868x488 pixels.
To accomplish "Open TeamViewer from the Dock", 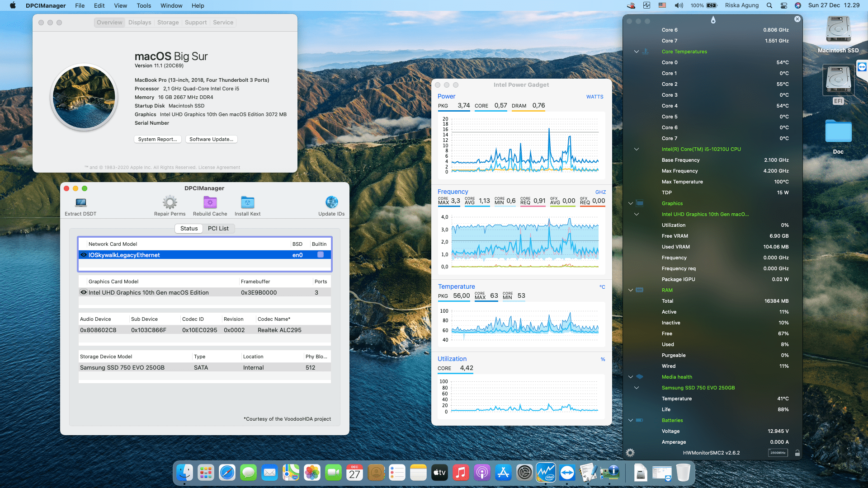I will [567, 473].
